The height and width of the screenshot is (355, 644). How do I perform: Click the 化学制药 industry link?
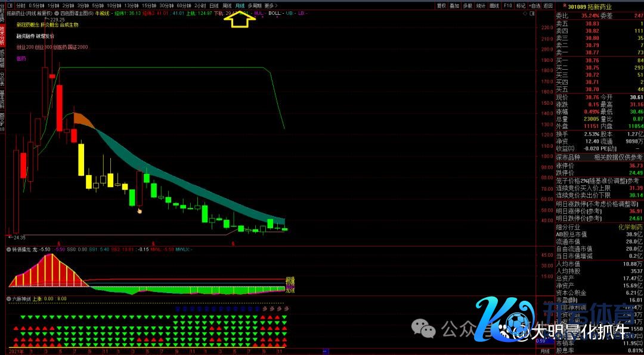(630, 227)
